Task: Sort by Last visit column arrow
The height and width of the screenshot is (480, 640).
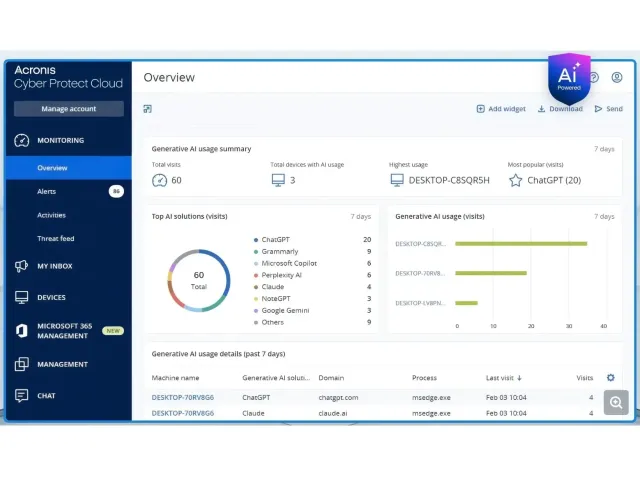Action: [519, 378]
